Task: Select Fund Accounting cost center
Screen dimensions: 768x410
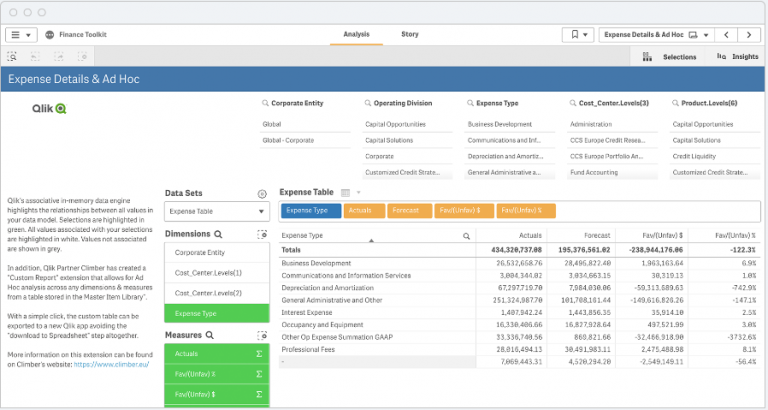Action: [x=613, y=172]
